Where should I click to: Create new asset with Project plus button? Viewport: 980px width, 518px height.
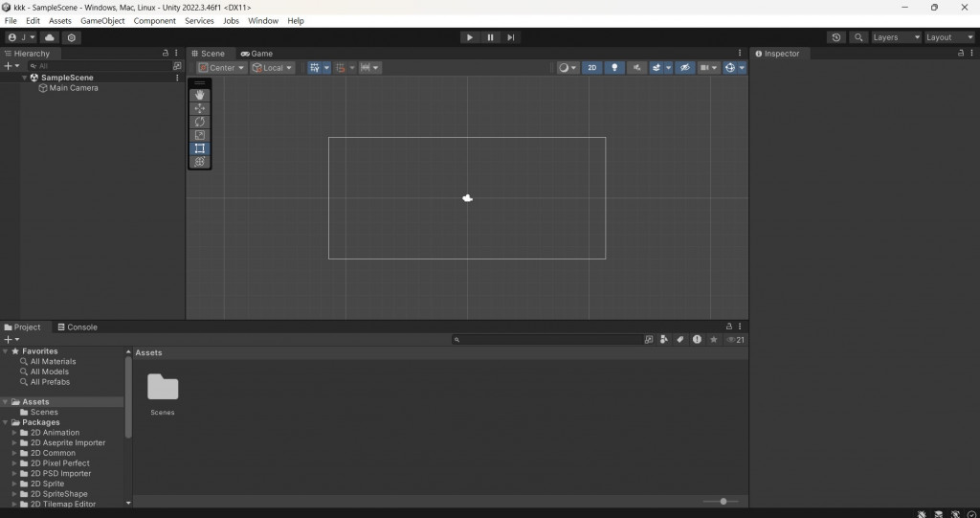pos(11,340)
